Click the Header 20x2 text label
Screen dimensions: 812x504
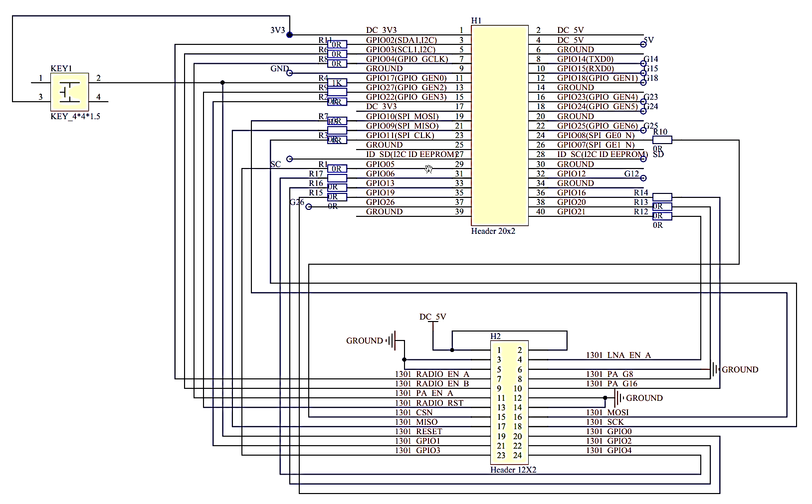pos(493,231)
